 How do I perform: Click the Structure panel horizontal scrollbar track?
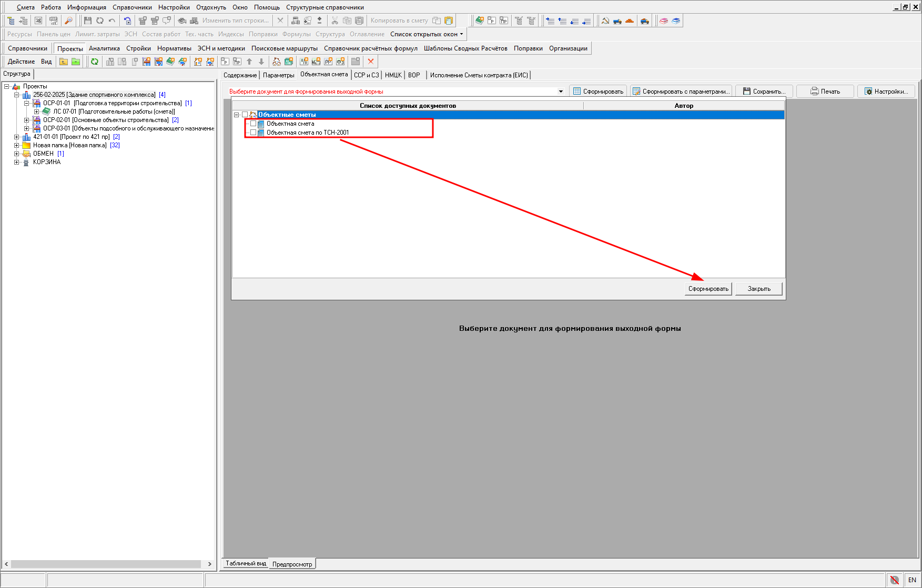105,564
